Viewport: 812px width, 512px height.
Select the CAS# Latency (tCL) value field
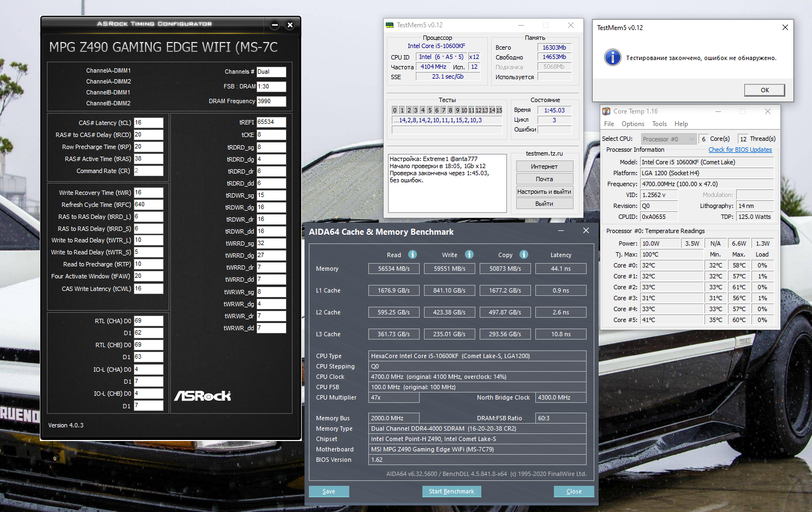[x=148, y=123]
